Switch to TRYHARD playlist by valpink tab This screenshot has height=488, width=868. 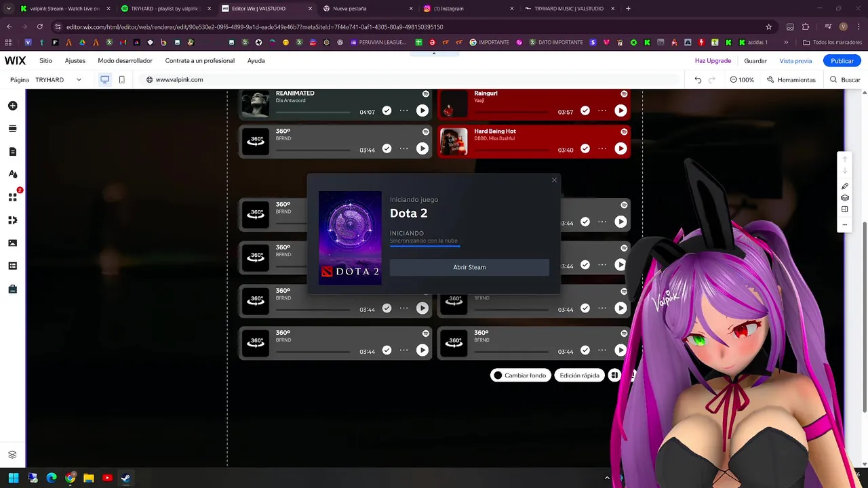click(165, 9)
